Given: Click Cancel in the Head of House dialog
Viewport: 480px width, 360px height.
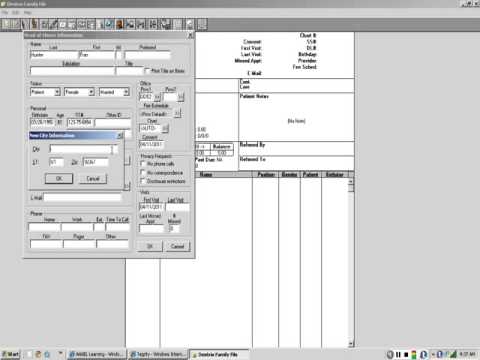Looking at the screenshot, I should click(x=177, y=246).
